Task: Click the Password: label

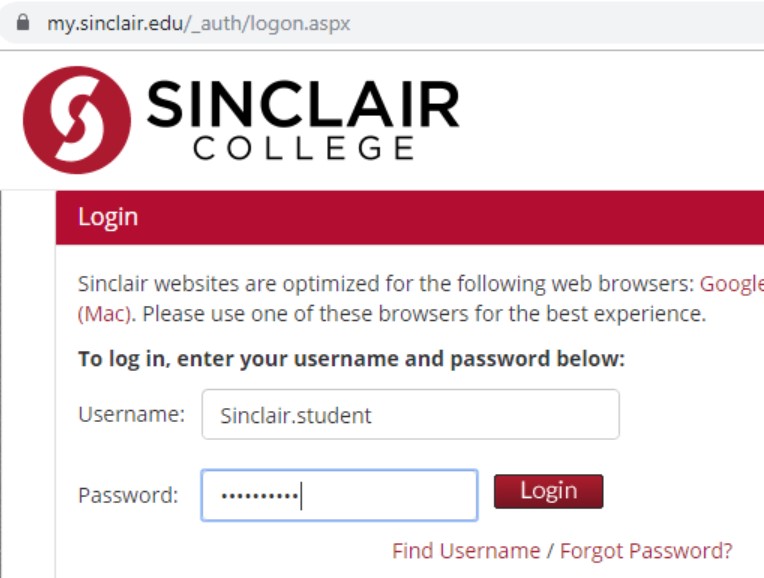Action: (128, 495)
